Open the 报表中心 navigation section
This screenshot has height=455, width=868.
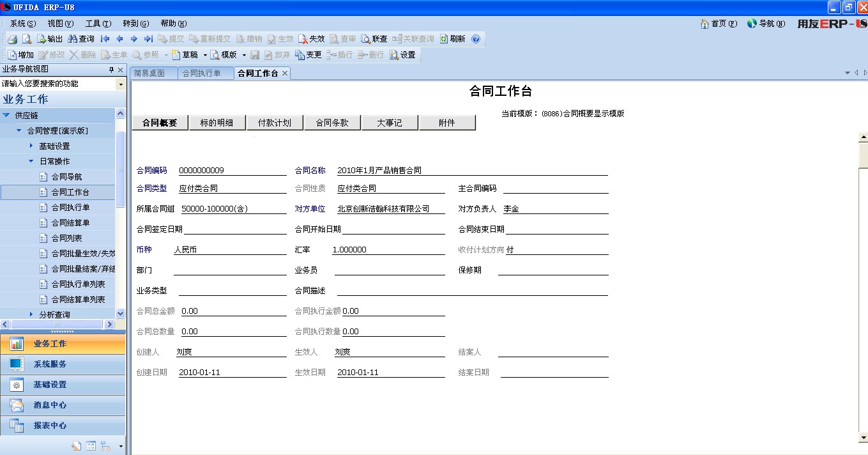coord(63,426)
